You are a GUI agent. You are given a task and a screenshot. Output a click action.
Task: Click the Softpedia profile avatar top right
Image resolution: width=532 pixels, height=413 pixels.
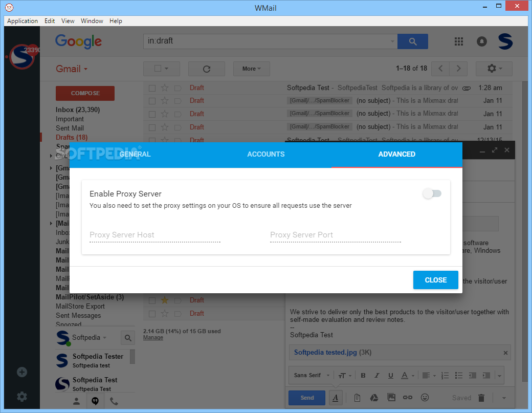[505, 41]
